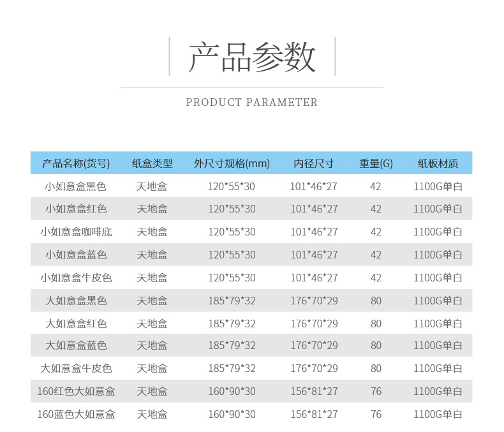
Task: Click 1100G单白 in 小如意盒红色 row
Action: point(438,209)
